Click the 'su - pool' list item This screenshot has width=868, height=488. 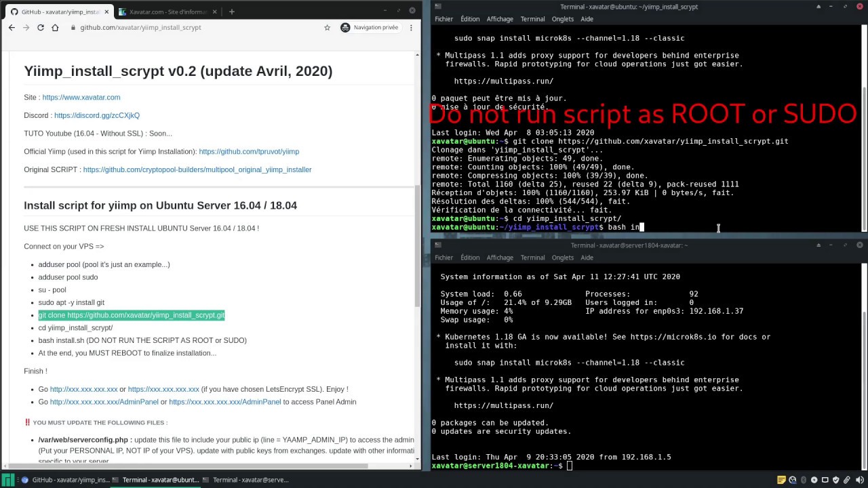52,290
